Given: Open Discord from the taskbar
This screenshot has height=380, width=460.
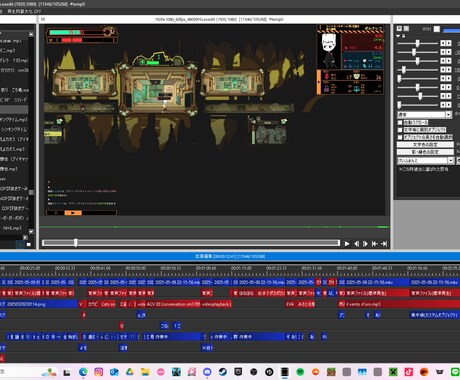Looking at the screenshot, I should point(207,372).
